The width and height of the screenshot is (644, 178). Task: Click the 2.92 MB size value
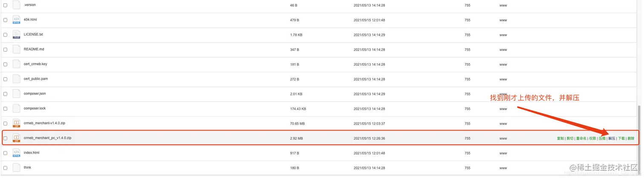pyautogui.click(x=296, y=138)
